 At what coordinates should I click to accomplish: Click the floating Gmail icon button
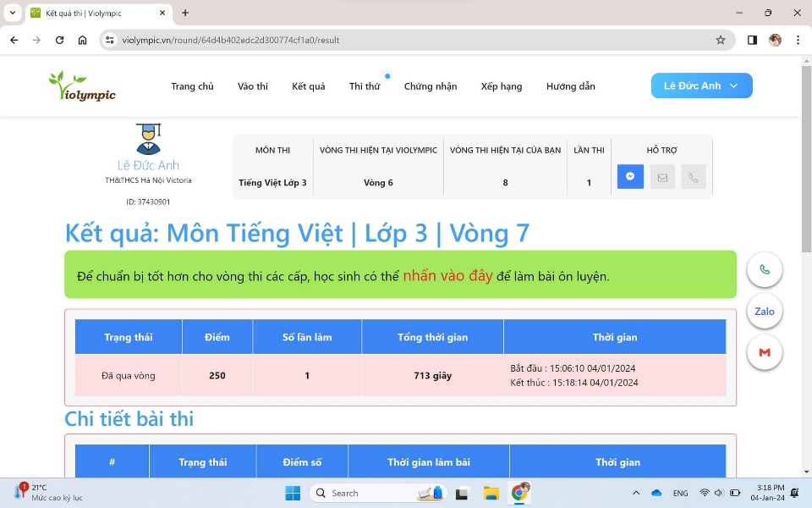(x=765, y=352)
